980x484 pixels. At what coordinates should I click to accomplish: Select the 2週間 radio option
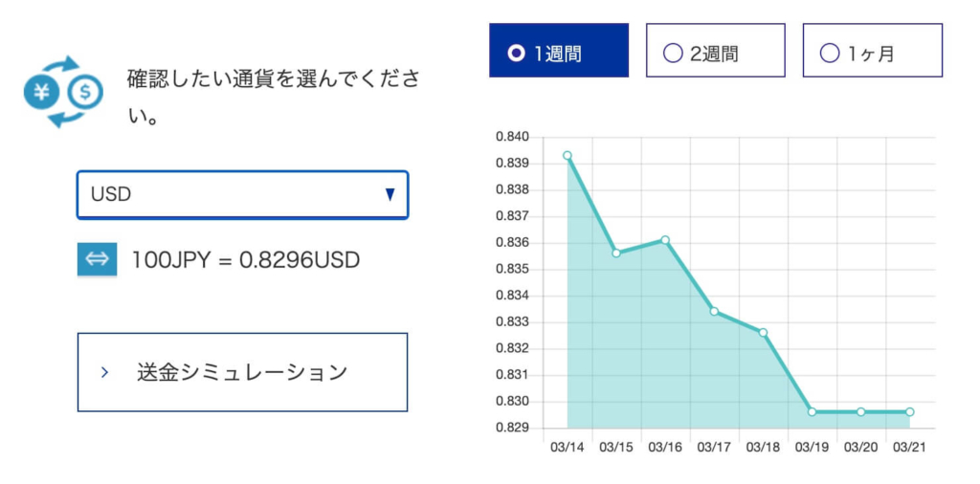(715, 51)
